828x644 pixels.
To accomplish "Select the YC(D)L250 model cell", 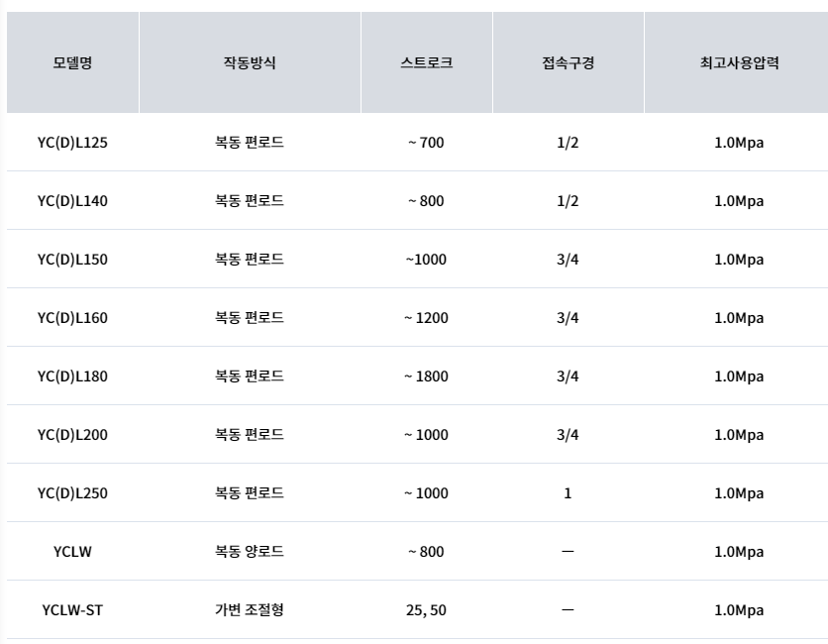I will tap(72, 493).
